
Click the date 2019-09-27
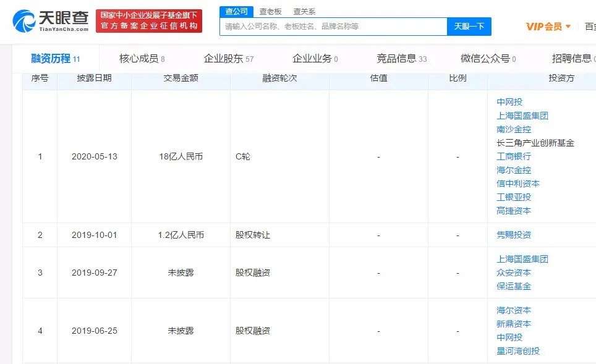(x=94, y=273)
